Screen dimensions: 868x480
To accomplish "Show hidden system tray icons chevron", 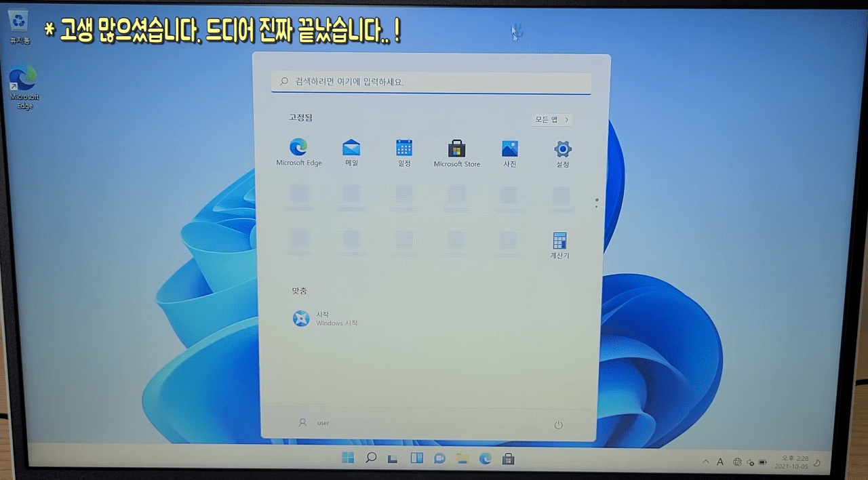I will (x=705, y=462).
